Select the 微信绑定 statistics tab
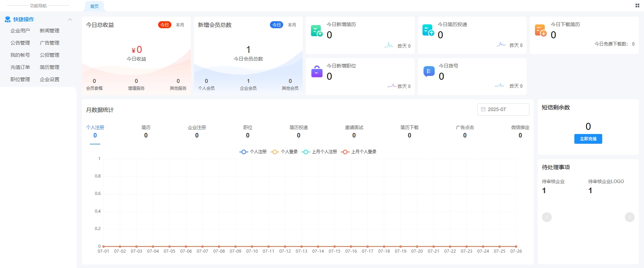Screen dimensions: 644x268 (520, 132)
